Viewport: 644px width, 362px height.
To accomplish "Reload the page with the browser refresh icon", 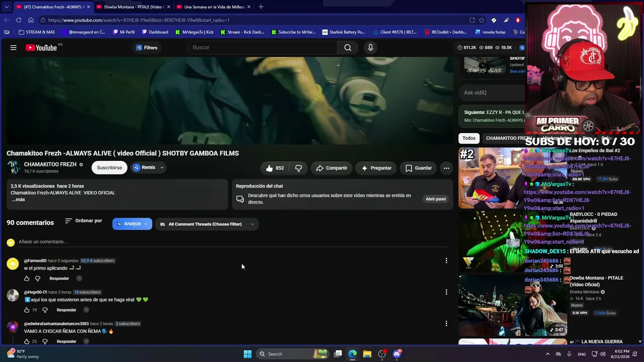I will pos(19,20).
